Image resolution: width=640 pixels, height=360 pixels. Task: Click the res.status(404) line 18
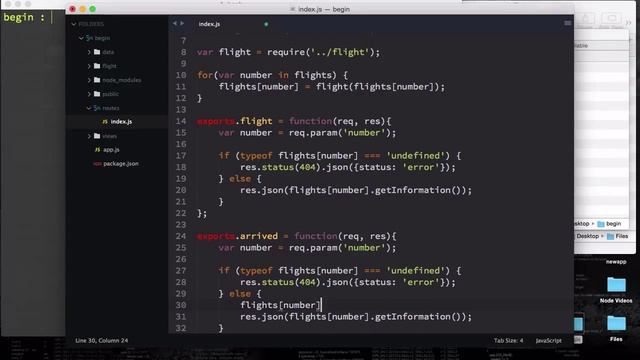pos(347,167)
